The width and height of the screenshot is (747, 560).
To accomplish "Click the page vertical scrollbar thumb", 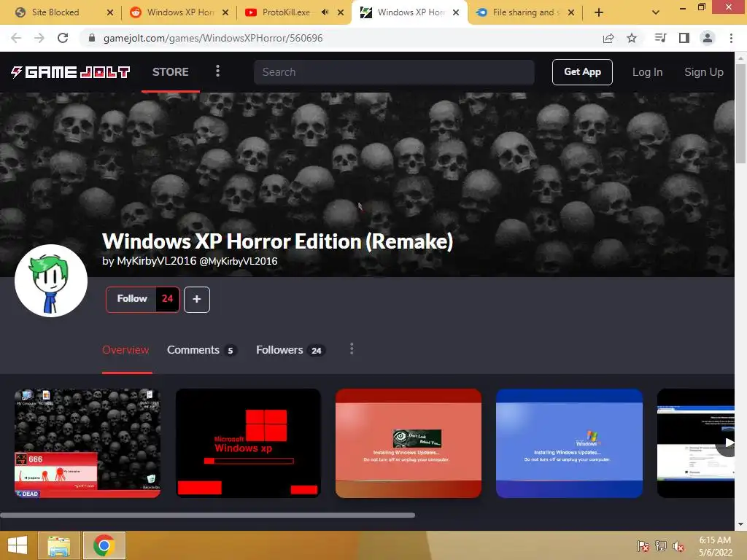I will coord(740,113).
